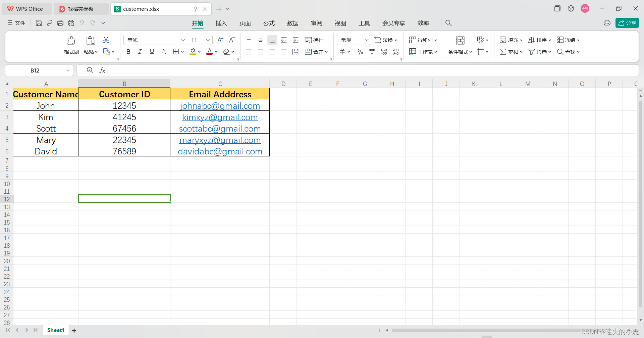Click the Thousands separator icon
This screenshot has width=644, height=338.
372,52
